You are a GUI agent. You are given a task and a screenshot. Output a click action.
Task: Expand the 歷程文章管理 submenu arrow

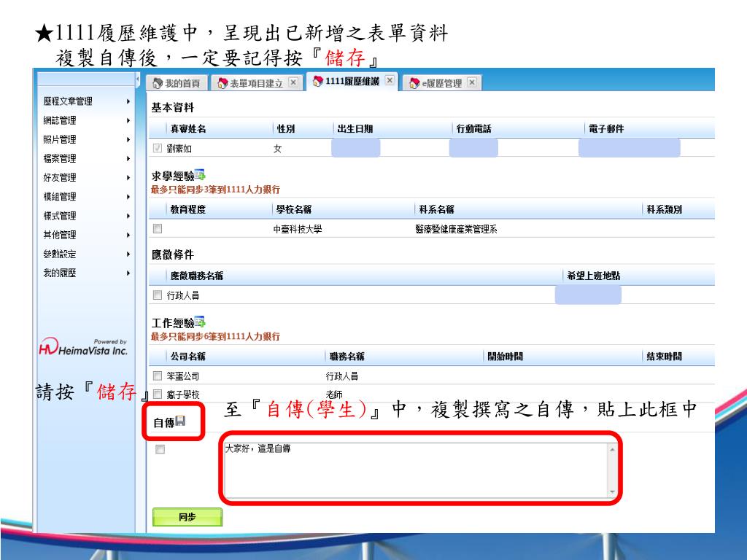click(128, 101)
